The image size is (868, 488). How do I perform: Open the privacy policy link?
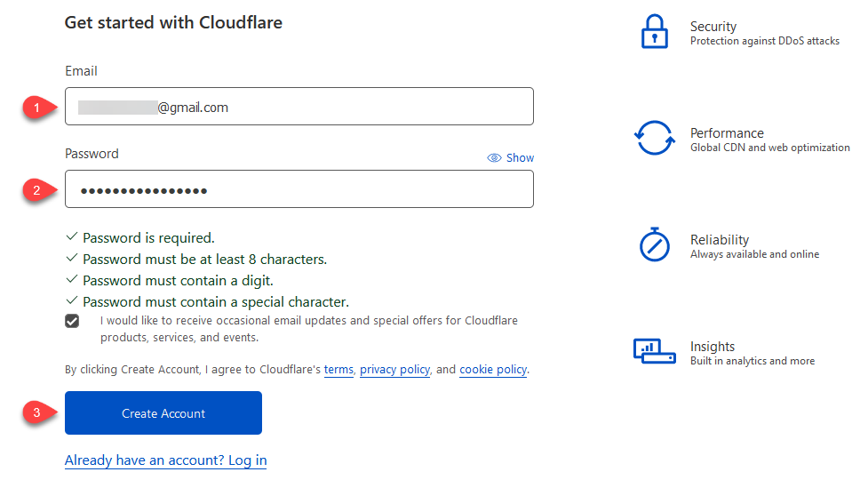[394, 370]
